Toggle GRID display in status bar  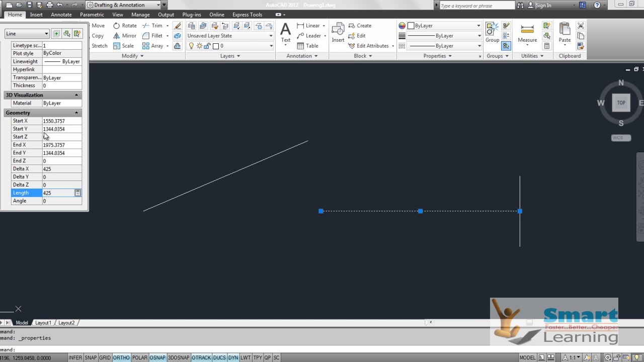click(x=105, y=357)
